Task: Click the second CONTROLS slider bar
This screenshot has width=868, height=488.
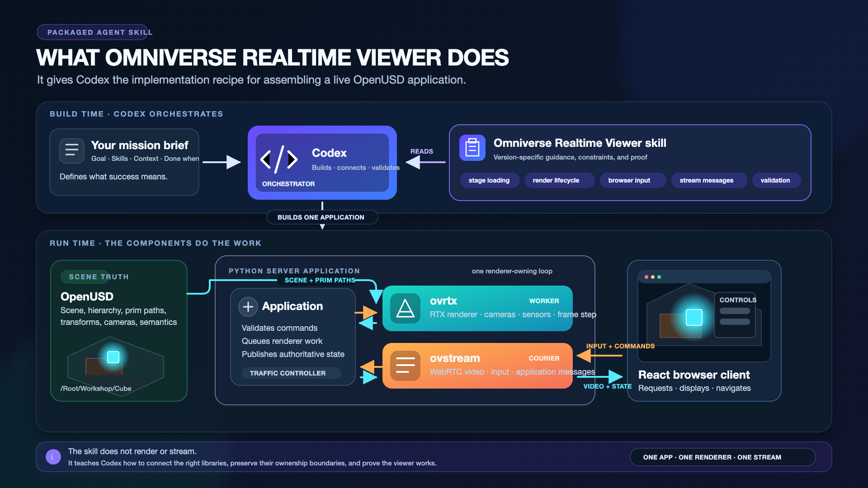Action: coord(735,322)
